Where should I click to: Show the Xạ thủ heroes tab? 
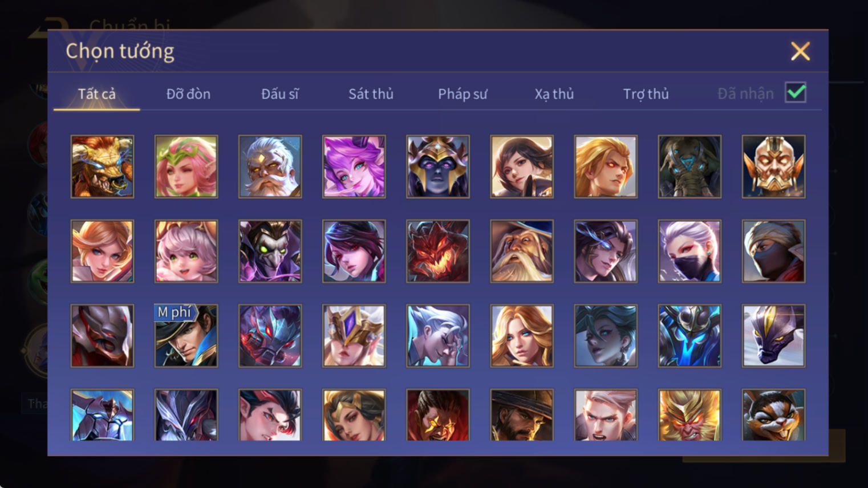tap(554, 94)
